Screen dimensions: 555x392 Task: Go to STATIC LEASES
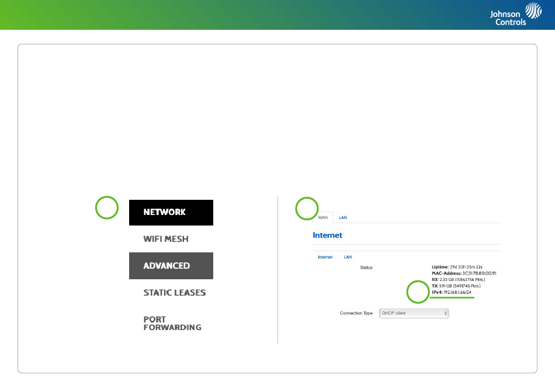pos(174,293)
